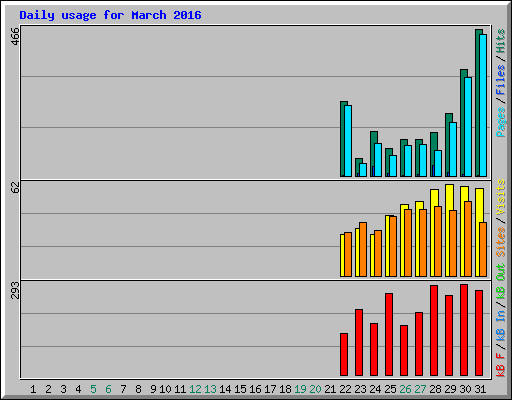Click the 293 axis label for kB

[x=15, y=290]
